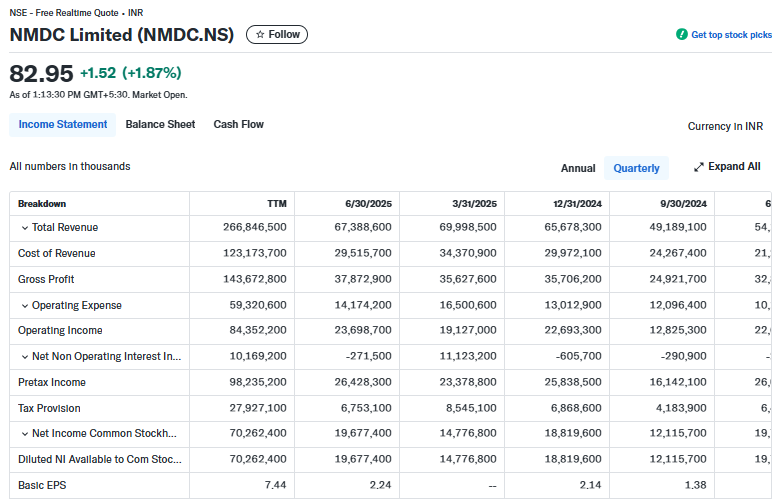Click interest income value 11,123,200
The width and height of the screenshot is (778, 499).
tap(468, 356)
